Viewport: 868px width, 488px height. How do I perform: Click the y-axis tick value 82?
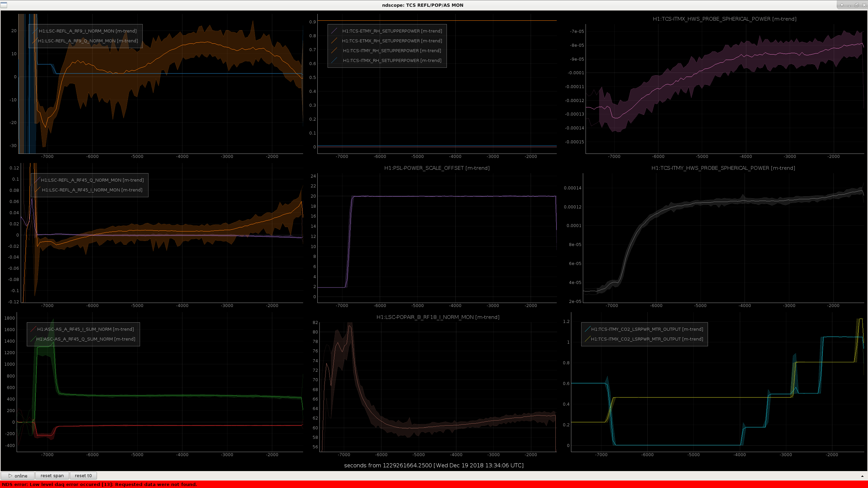(x=315, y=323)
